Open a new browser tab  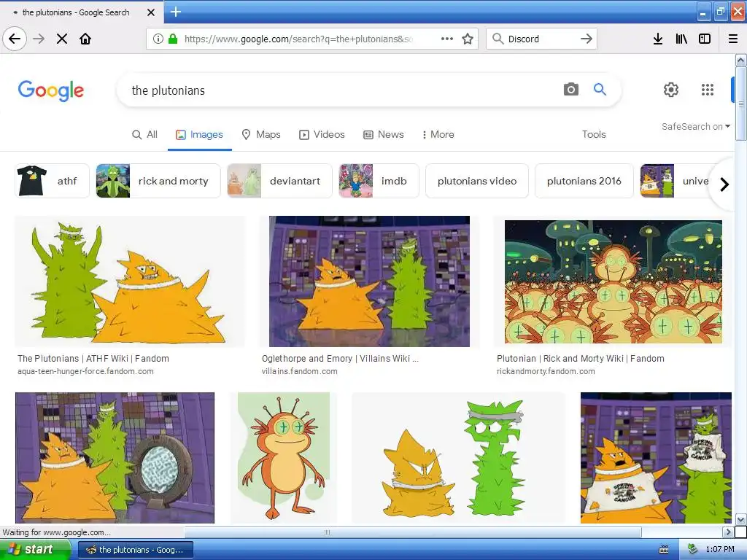(175, 12)
